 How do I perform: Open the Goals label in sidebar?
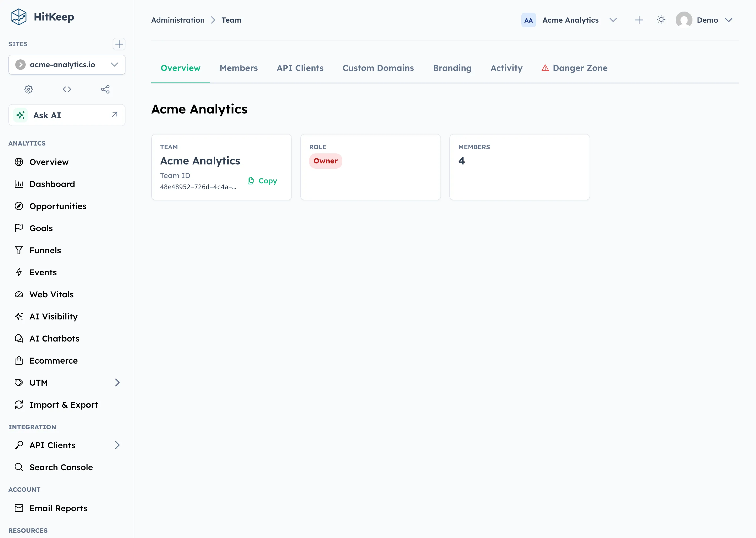pos(41,228)
